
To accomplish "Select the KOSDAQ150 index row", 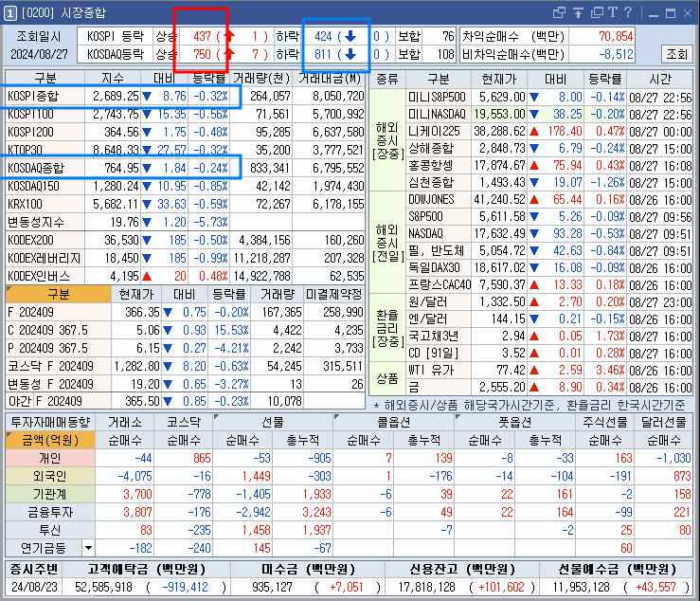I will 186,186.
